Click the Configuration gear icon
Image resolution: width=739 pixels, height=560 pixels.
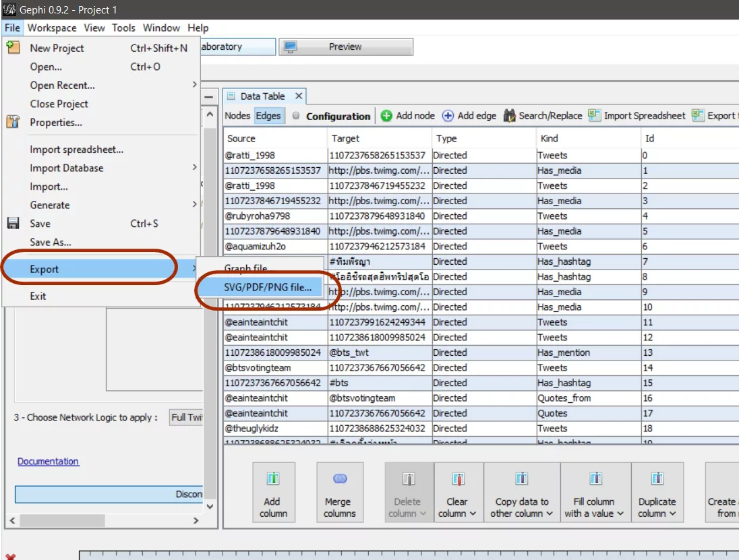click(295, 116)
